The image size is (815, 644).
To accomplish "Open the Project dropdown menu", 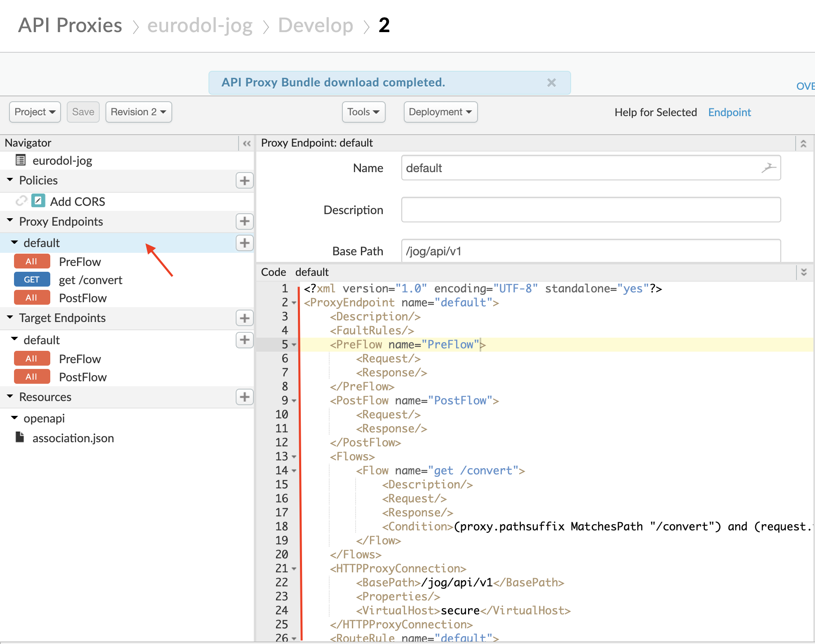I will (x=35, y=112).
